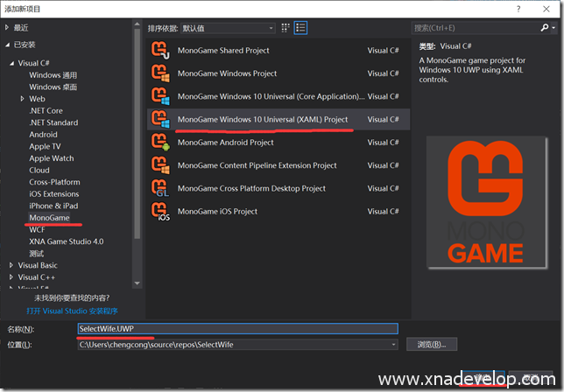Screen dimensions: 564x392
Task: Choose MonoGame Windows 10 Universal (Core Application) icon
Action: [160, 96]
